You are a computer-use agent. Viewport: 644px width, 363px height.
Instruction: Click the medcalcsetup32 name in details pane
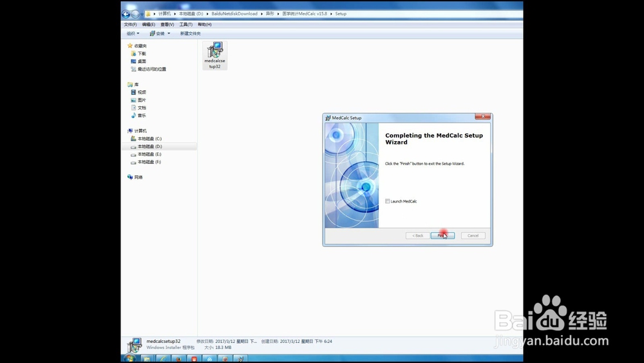tap(164, 341)
